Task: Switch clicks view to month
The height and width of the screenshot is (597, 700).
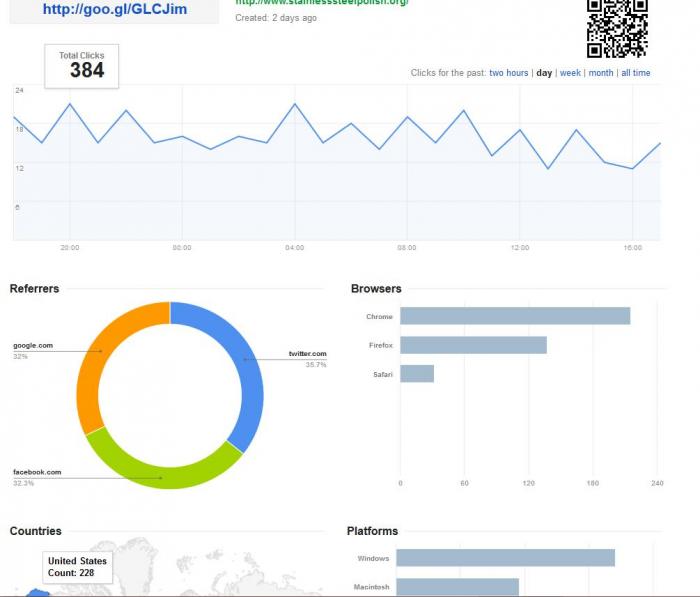Action: 600,73
